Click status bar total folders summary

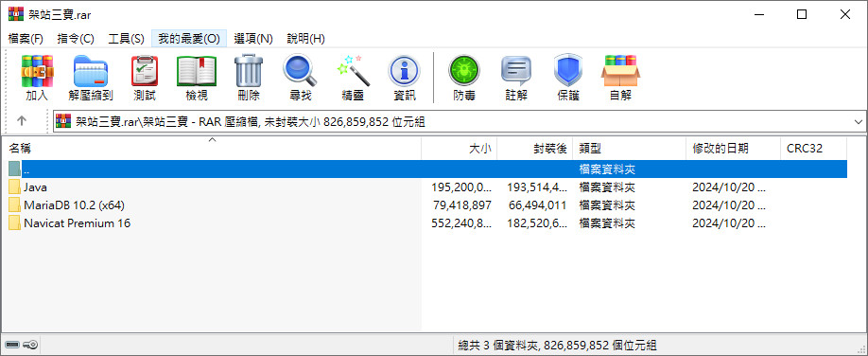click(x=558, y=346)
